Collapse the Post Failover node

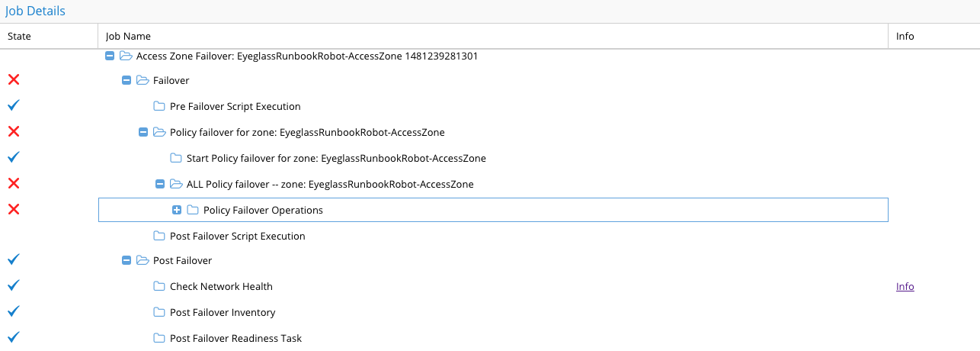pos(127,260)
